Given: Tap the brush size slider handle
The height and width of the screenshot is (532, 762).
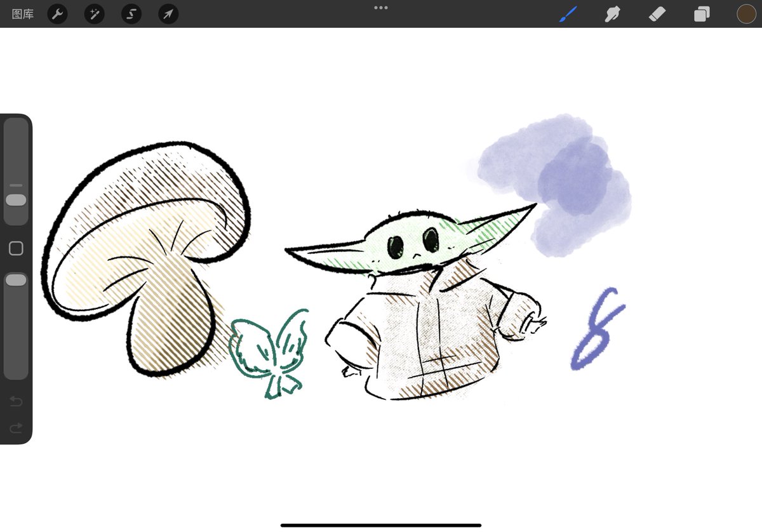Looking at the screenshot, I should coord(16,199).
